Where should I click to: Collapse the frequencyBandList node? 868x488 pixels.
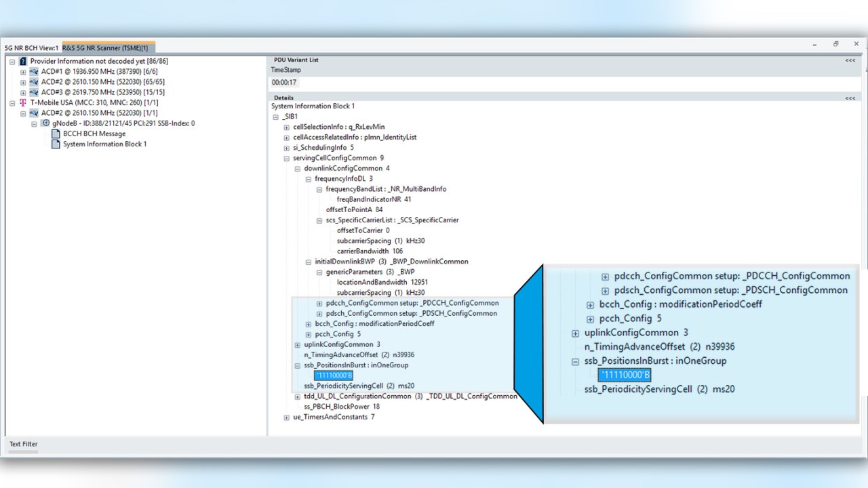[319, 189]
